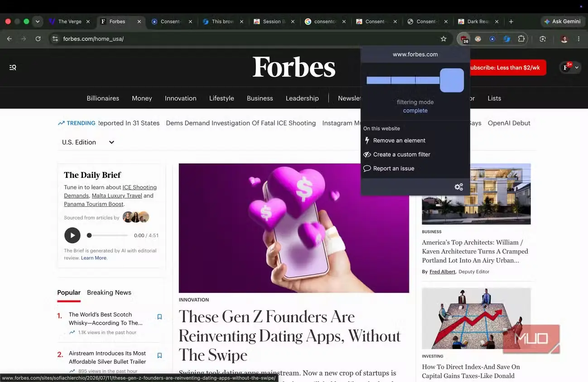Seek The Daily Brief audio progress bar
Viewport: 588px width, 382px height.
[108, 235]
